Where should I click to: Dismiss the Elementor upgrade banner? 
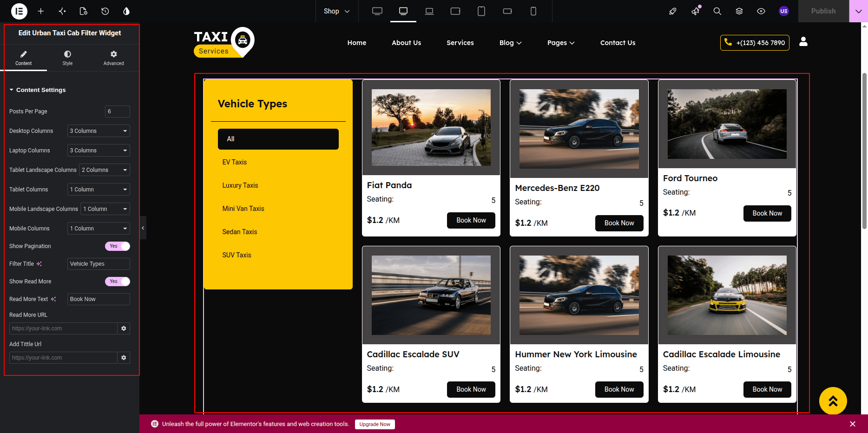(x=853, y=424)
